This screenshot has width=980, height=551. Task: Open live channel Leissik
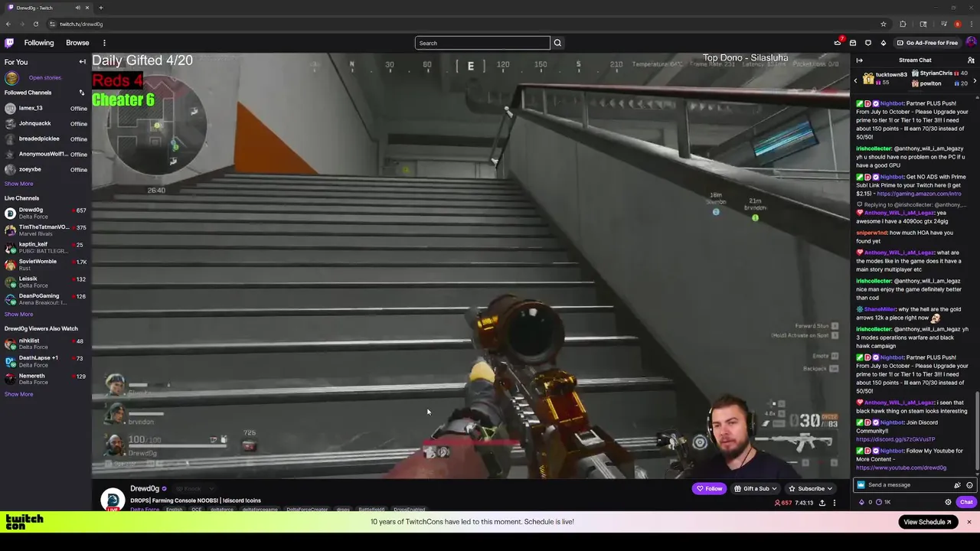pos(45,282)
